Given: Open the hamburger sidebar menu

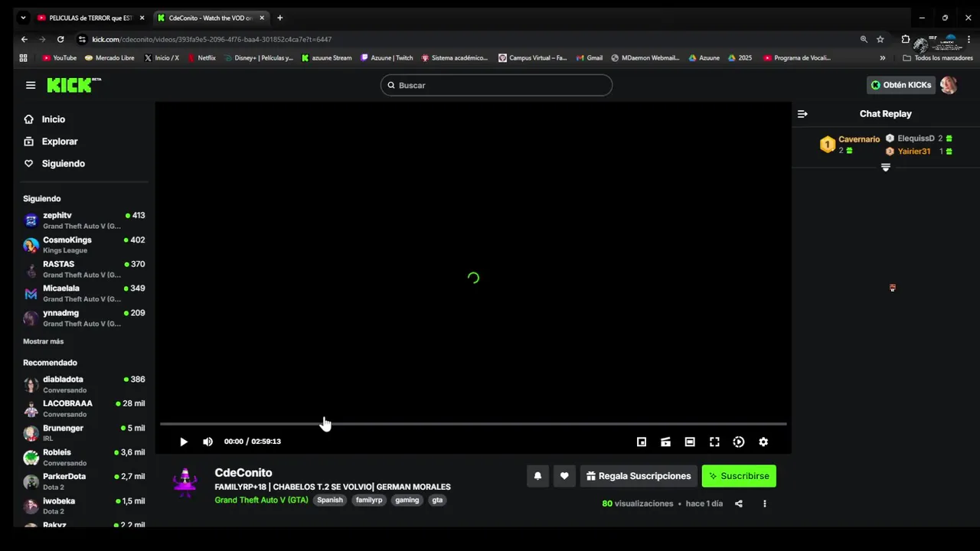Looking at the screenshot, I should click(x=31, y=85).
